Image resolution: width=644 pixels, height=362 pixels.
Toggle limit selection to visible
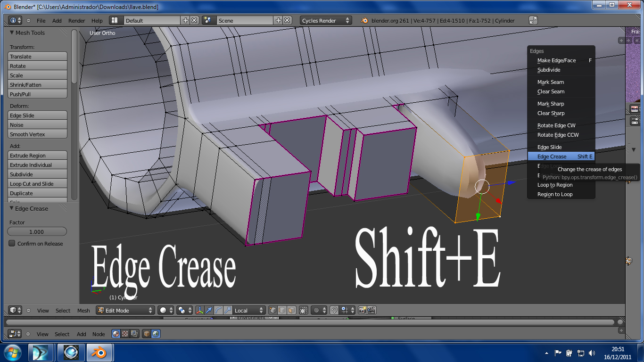coord(303,310)
